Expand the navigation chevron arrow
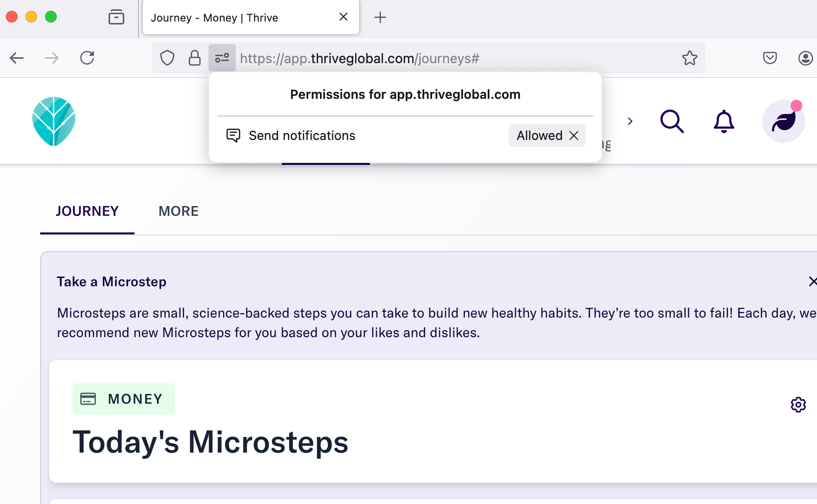 point(630,121)
